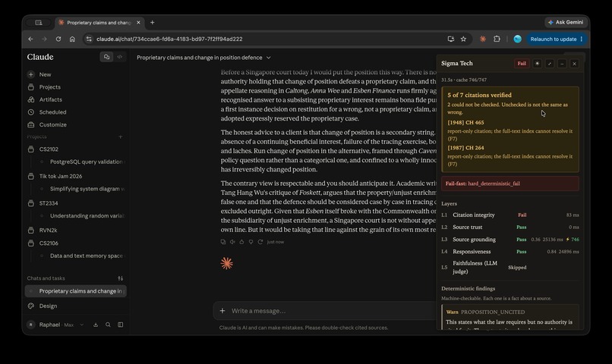Select the L2 Source trust layer row

[x=510, y=227]
